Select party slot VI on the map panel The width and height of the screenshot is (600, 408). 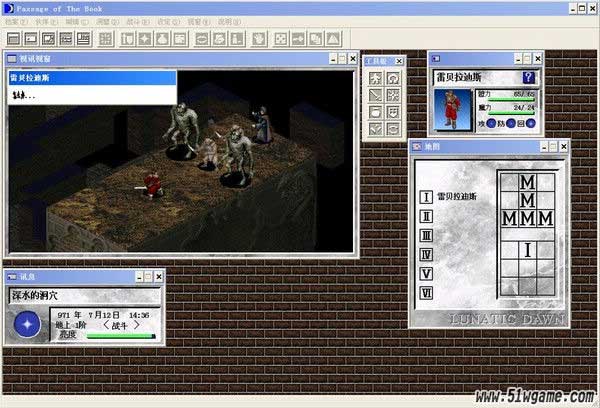click(426, 293)
